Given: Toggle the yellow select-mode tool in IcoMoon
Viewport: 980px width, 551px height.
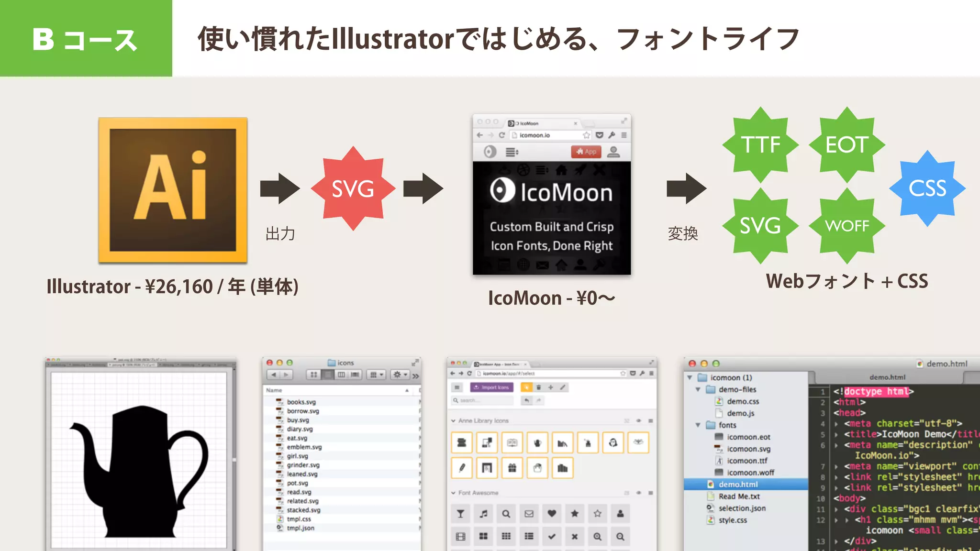Looking at the screenshot, I should [526, 387].
